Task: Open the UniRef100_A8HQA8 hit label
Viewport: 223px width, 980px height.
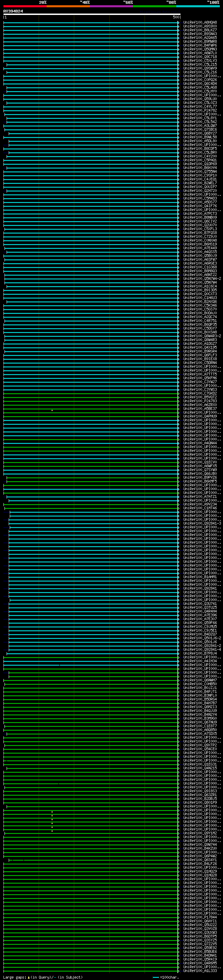Action: point(200,23)
